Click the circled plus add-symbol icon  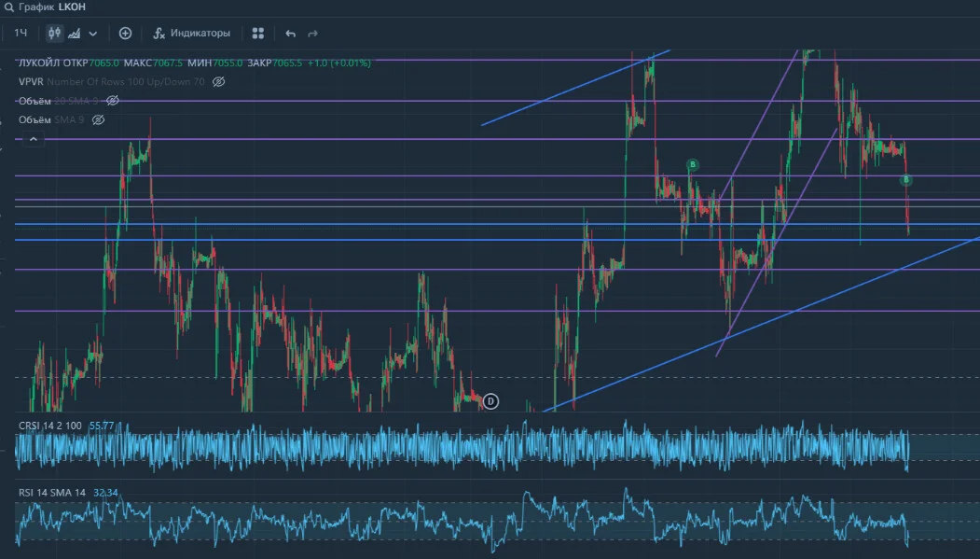point(125,34)
